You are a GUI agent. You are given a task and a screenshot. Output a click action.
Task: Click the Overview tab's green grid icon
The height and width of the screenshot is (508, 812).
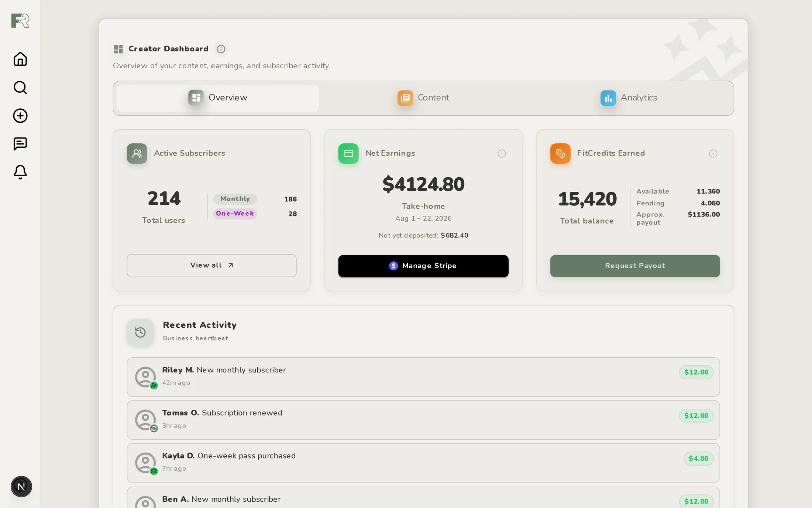click(196, 98)
